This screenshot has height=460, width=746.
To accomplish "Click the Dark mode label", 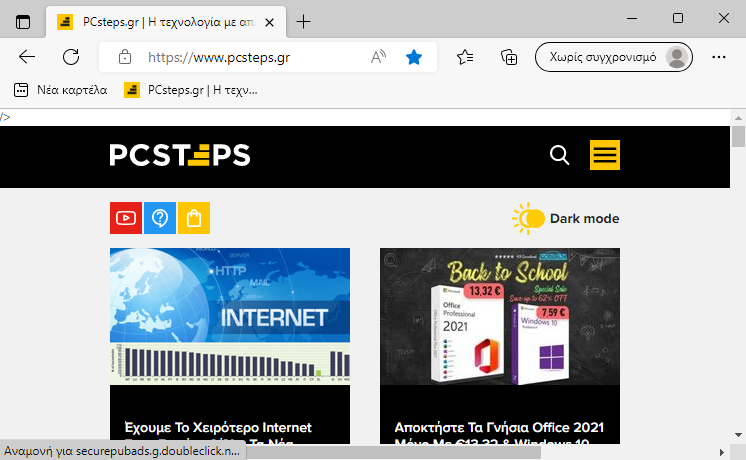I will click(585, 218).
